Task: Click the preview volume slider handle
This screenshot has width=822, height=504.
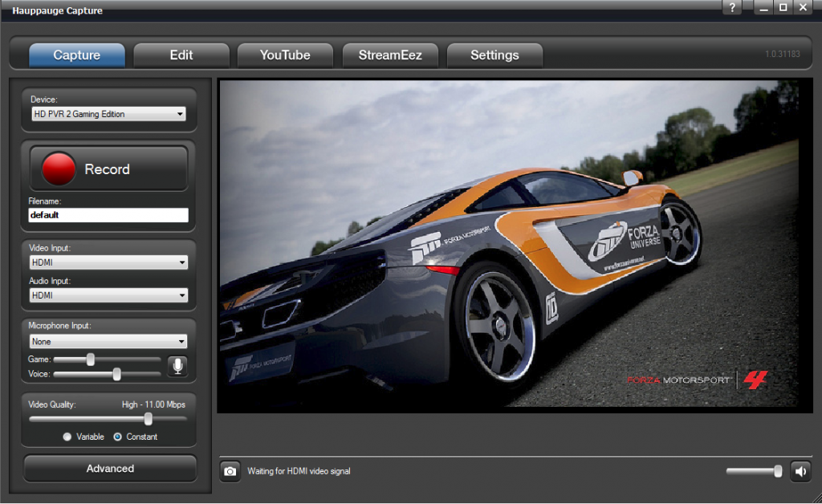Action: click(778, 471)
